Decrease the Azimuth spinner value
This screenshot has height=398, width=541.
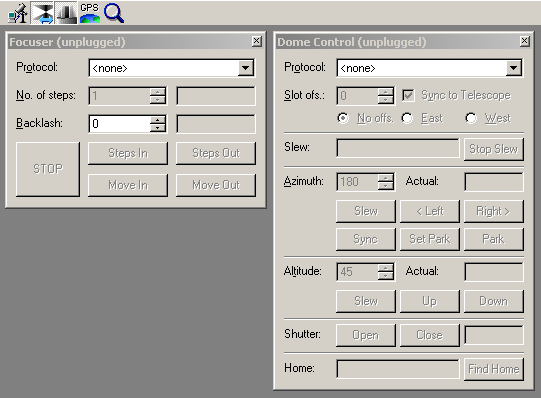(385, 186)
